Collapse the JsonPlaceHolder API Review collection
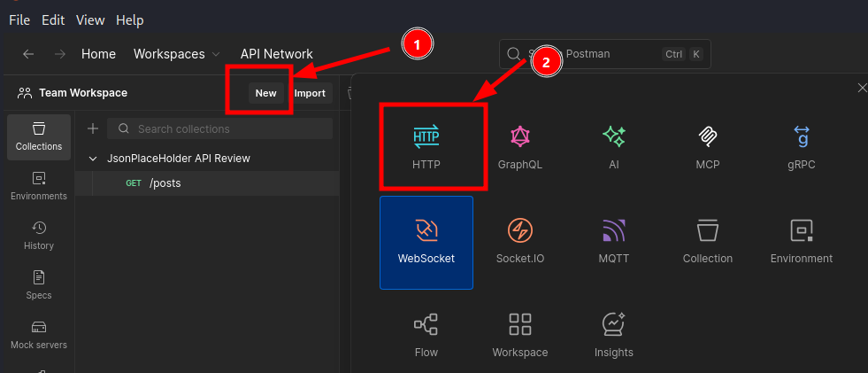Image resolution: width=868 pixels, height=373 pixels. (x=92, y=159)
